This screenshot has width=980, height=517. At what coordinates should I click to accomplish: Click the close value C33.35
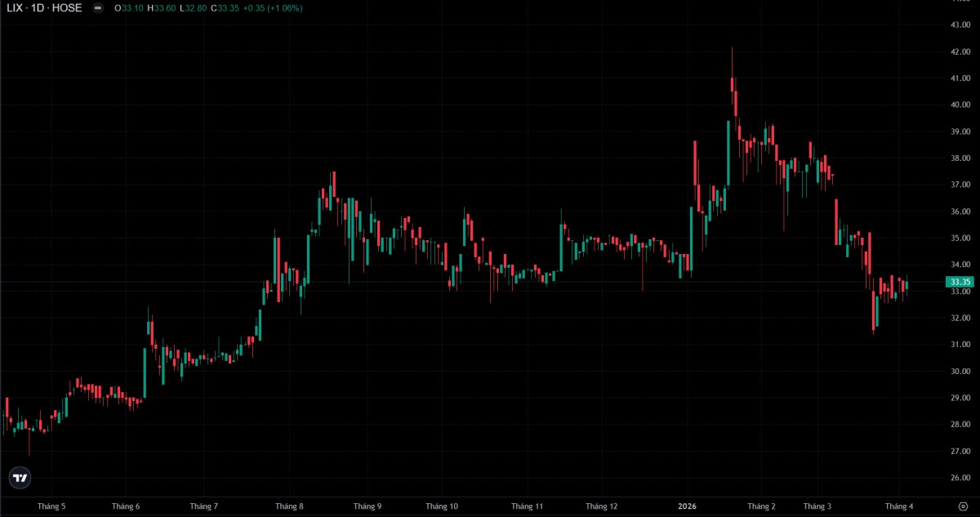pos(225,8)
